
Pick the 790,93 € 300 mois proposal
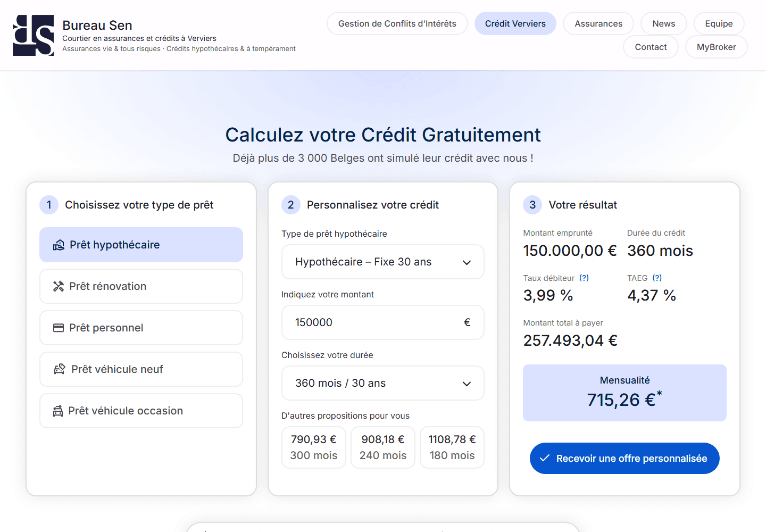pyautogui.click(x=314, y=447)
